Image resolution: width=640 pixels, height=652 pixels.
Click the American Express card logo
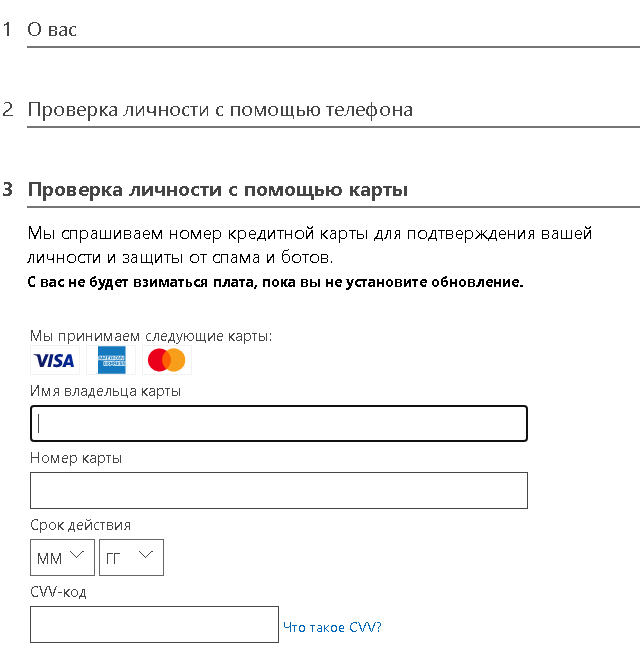[x=111, y=360]
